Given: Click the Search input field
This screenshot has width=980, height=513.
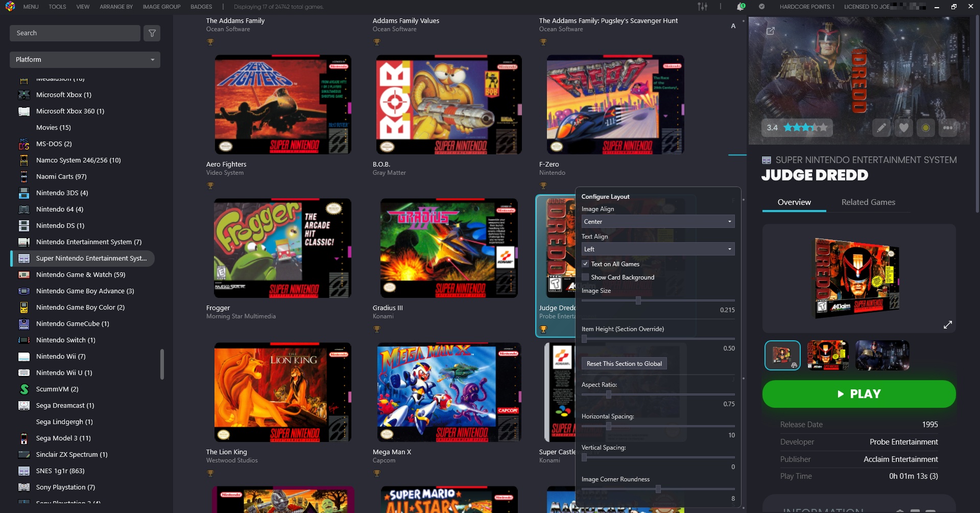Looking at the screenshot, I should pos(75,33).
